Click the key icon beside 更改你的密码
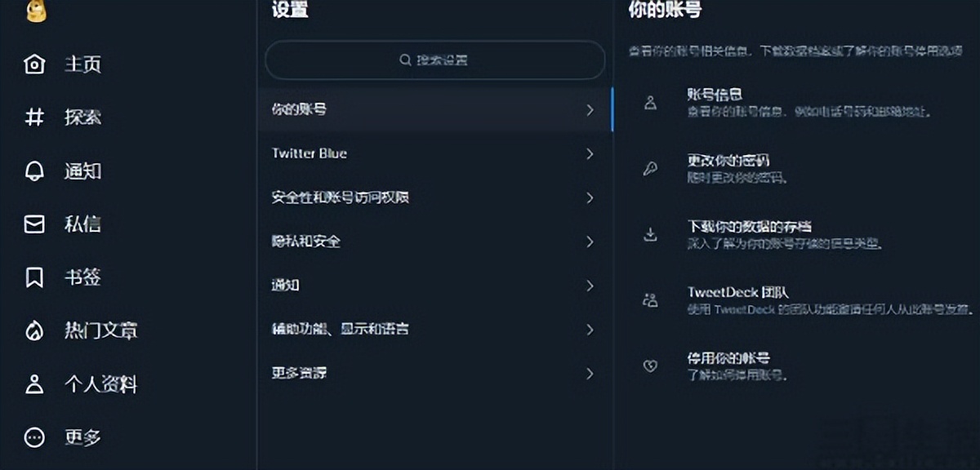Viewport: 980px width, 470px height. tap(649, 167)
